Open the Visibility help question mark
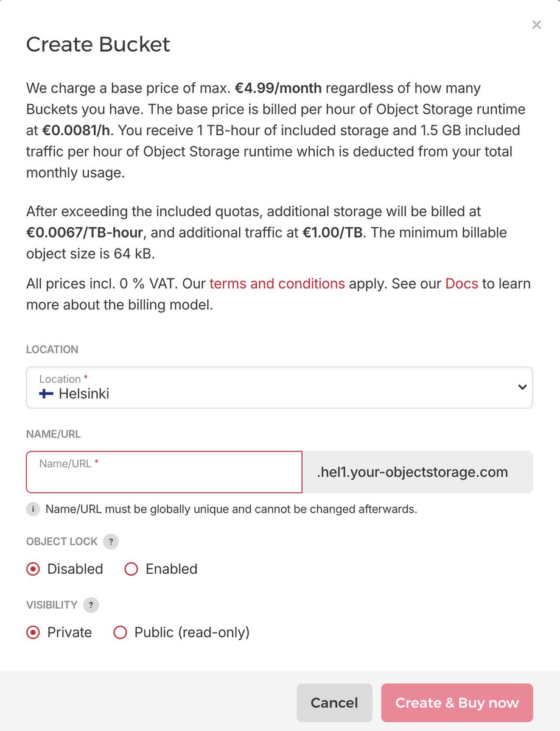 click(x=91, y=605)
